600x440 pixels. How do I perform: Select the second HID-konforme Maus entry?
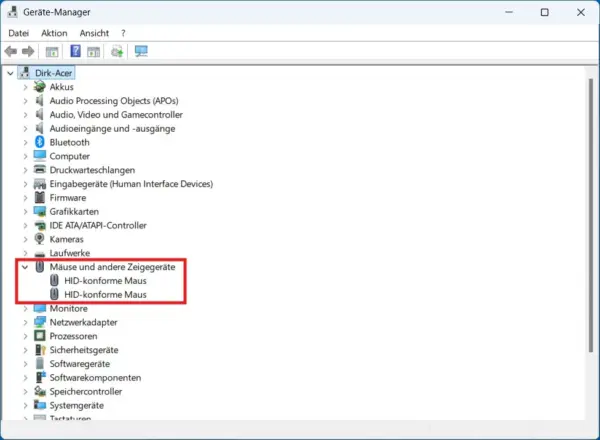coord(105,295)
